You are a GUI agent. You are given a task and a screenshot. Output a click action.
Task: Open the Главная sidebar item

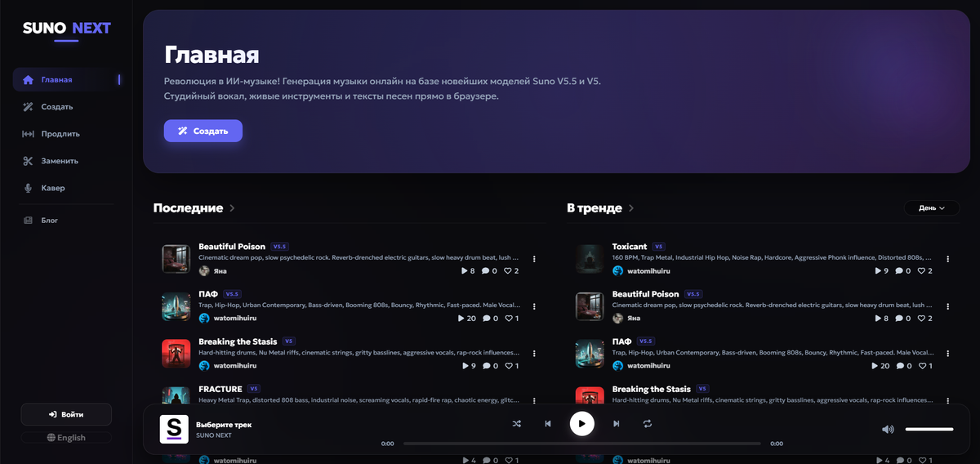click(x=66, y=79)
